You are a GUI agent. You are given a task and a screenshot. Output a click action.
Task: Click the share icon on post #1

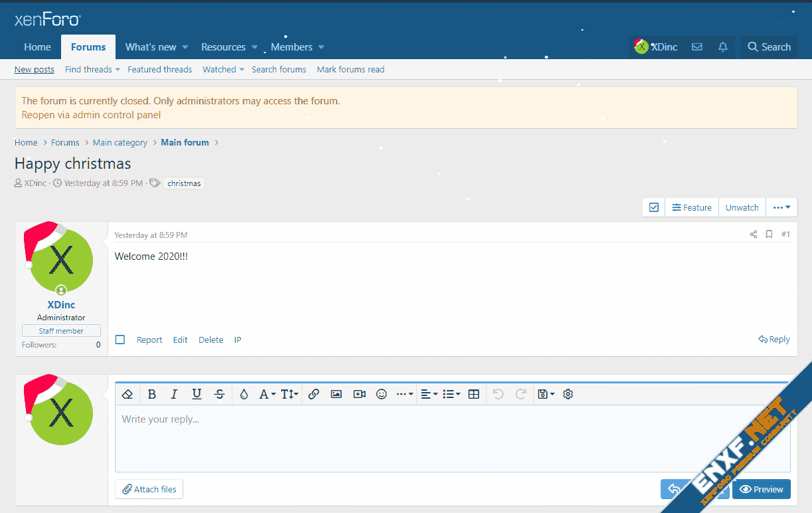(754, 235)
